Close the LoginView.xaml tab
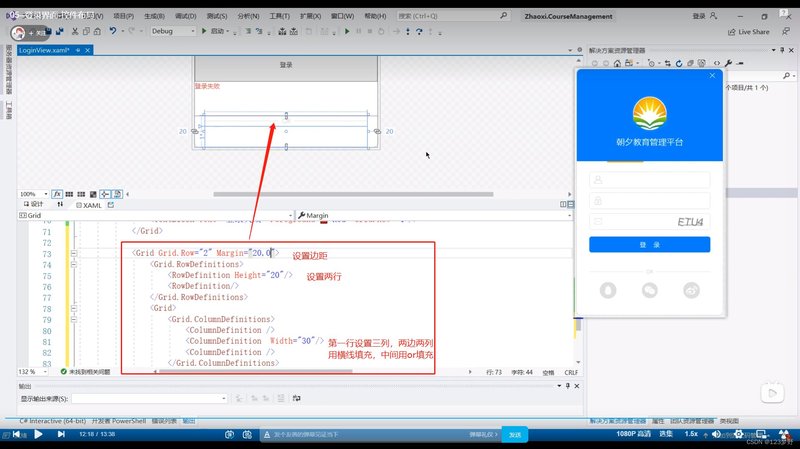800x449 pixels. tap(88, 50)
